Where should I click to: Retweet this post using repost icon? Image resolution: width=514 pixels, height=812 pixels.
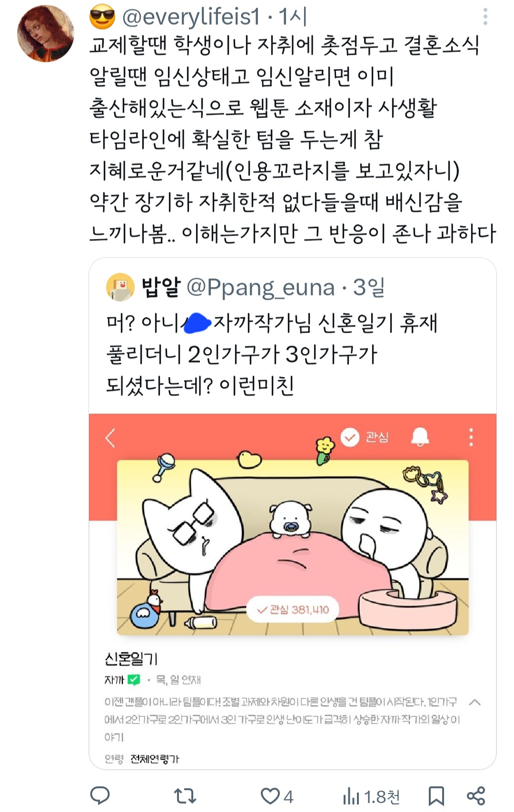click(185, 796)
